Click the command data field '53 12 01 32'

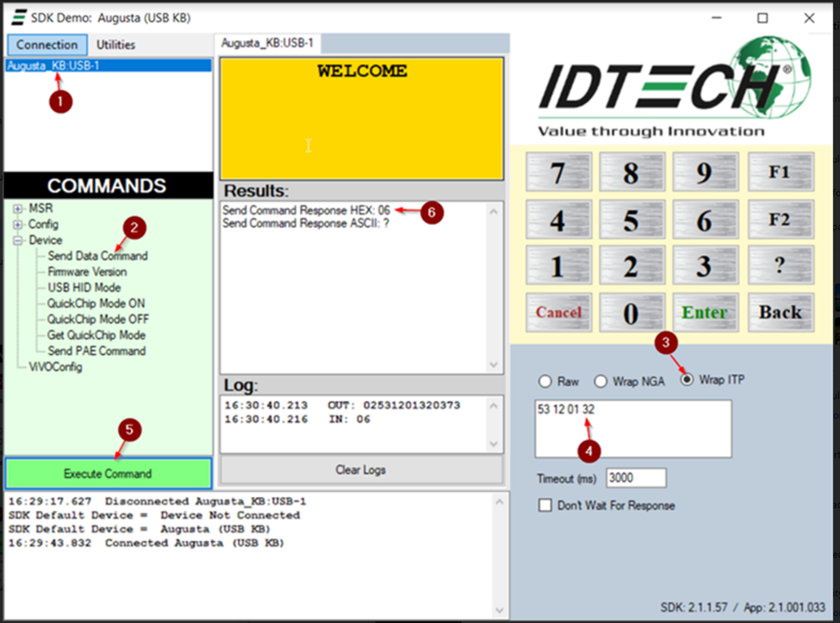(x=632, y=428)
